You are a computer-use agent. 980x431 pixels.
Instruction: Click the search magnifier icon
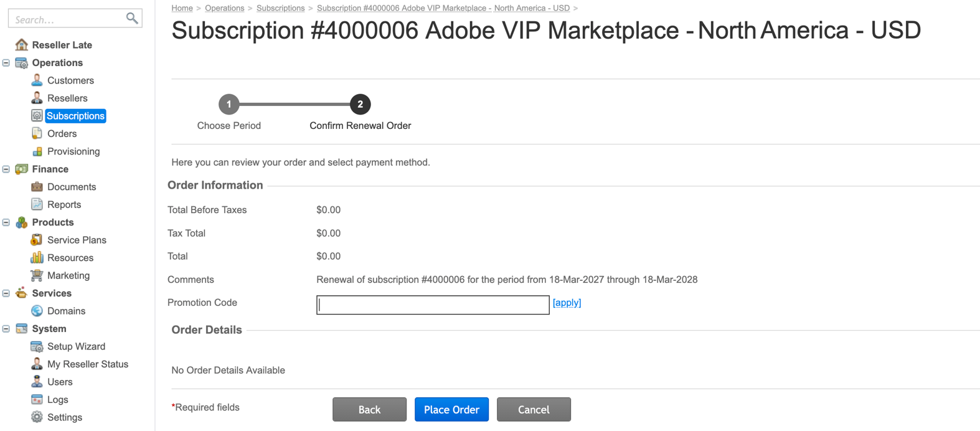pos(131,18)
